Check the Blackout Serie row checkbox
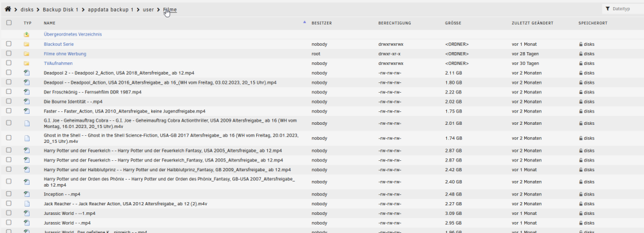This screenshot has height=233, width=644. click(8, 44)
